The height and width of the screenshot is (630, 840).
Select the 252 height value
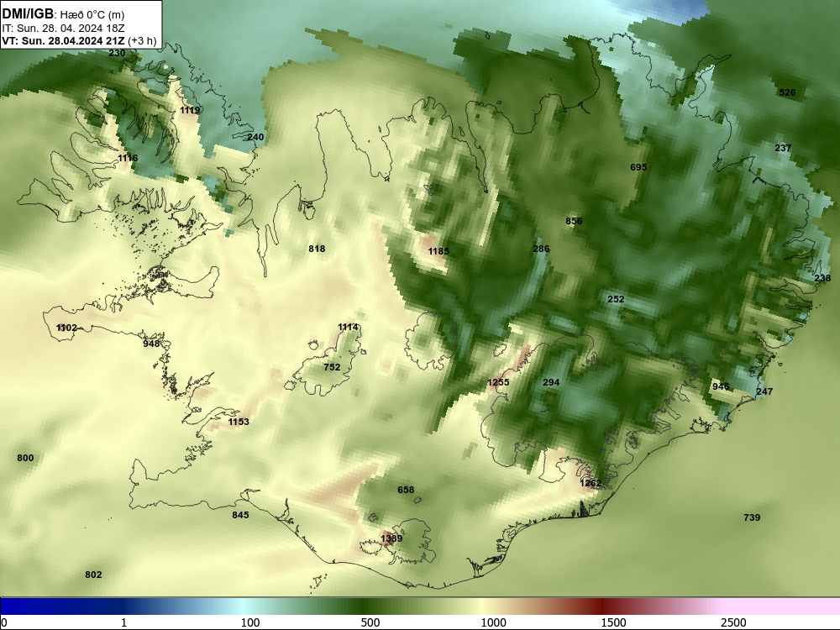click(616, 299)
